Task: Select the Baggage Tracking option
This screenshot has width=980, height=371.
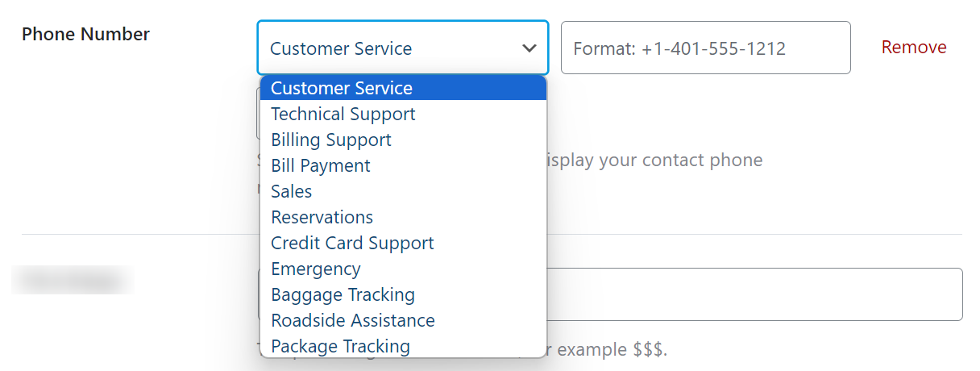Action: coord(343,294)
